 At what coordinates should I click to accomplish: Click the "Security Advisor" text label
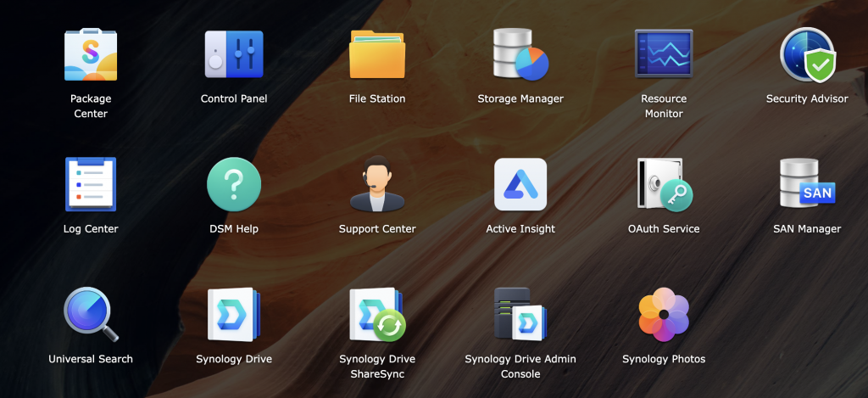coord(807,98)
